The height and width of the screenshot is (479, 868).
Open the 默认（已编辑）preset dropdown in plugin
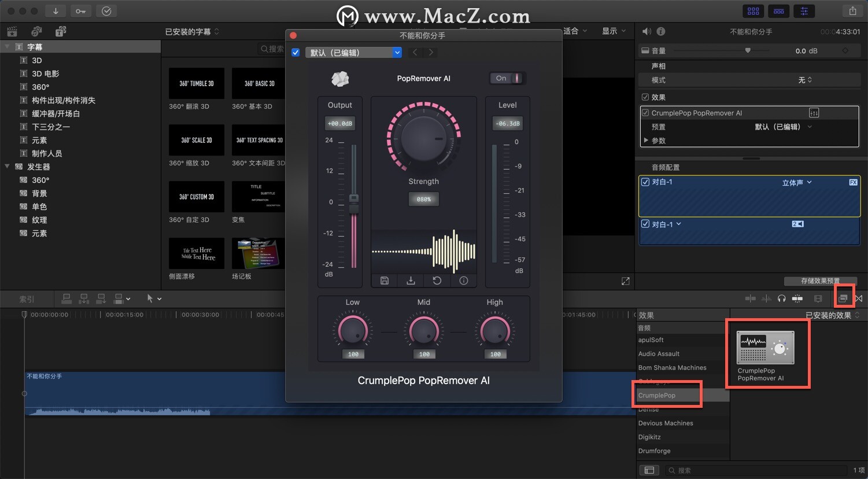pos(353,53)
